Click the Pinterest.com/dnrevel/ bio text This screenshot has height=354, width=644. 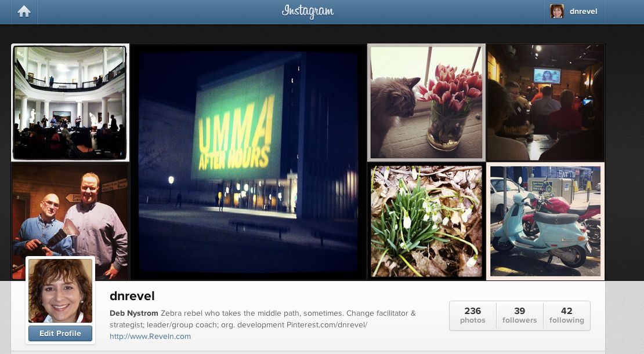(x=327, y=325)
